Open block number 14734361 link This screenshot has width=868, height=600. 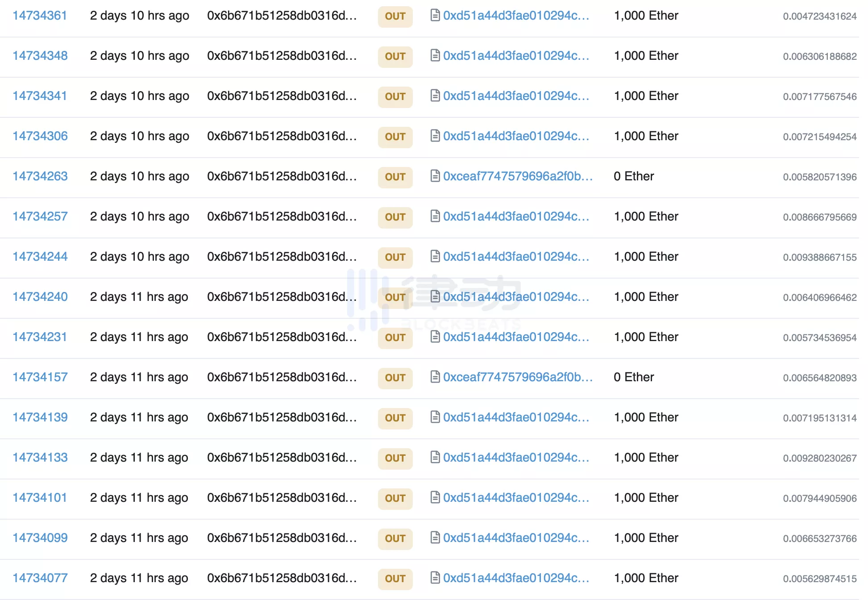point(40,16)
